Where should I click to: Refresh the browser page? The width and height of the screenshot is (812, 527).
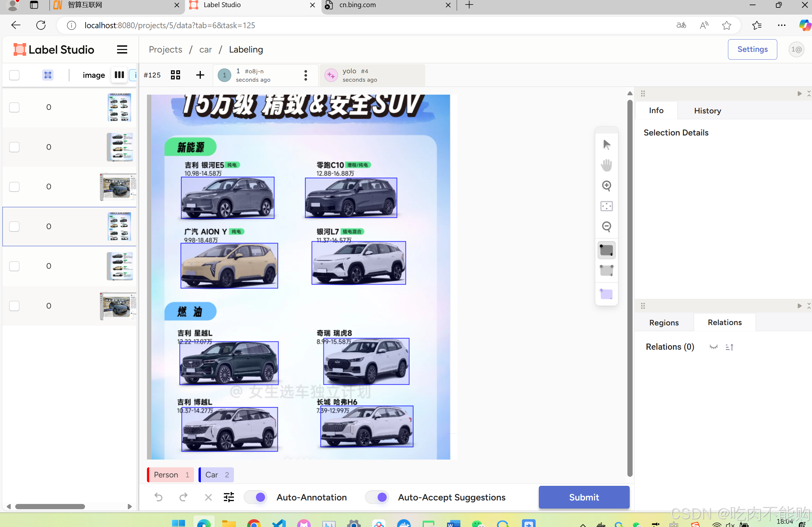tap(41, 25)
